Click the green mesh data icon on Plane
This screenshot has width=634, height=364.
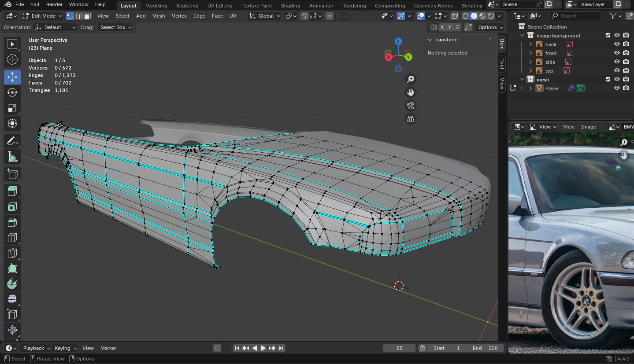580,88
